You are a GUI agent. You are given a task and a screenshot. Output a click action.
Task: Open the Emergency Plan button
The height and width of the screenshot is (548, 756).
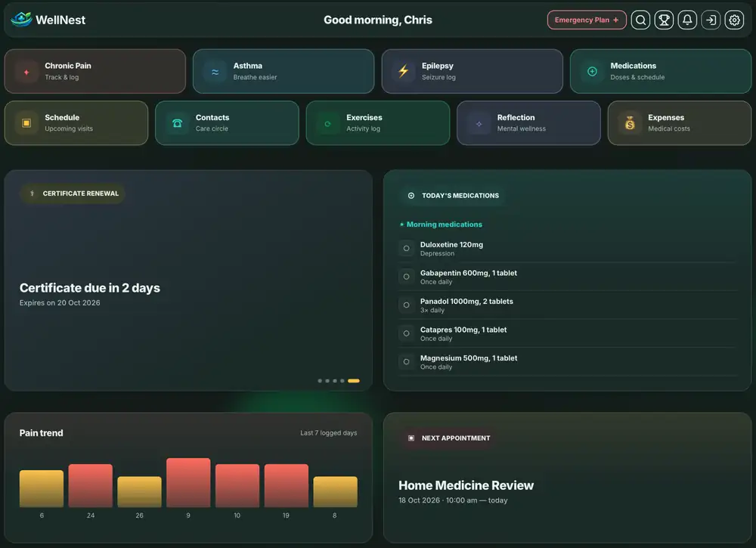(587, 20)
